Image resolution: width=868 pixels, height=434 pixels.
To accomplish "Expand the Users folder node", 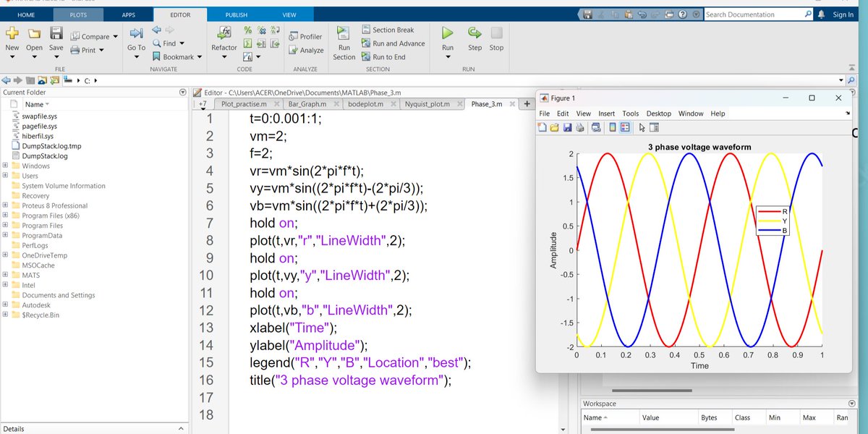I will point(6,176).
